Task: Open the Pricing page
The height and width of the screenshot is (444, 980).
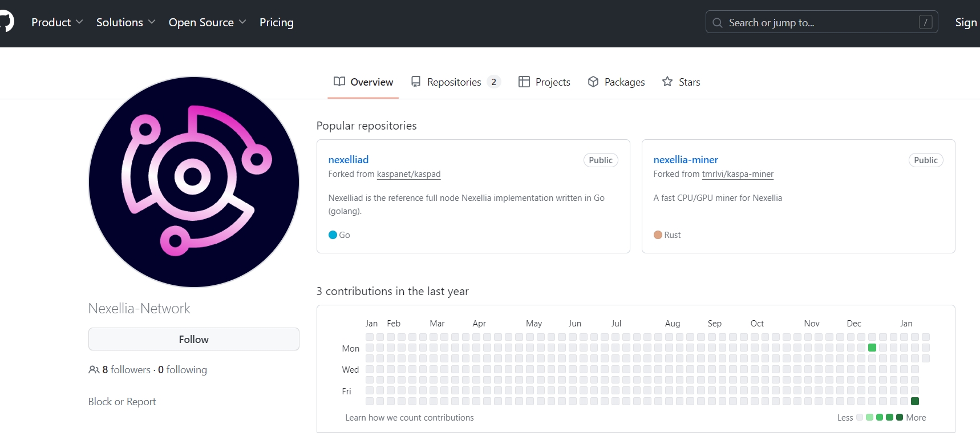Action: [x=277, y=22]
